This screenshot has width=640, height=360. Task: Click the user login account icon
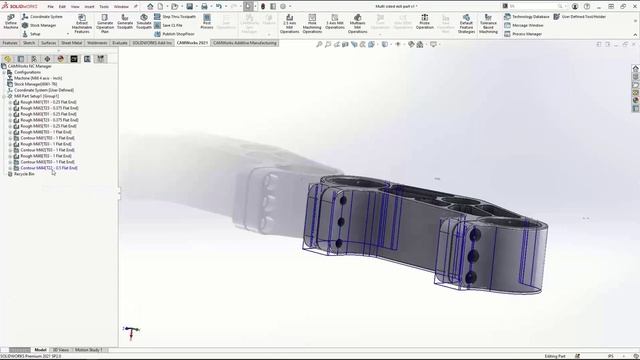[575, 6]
